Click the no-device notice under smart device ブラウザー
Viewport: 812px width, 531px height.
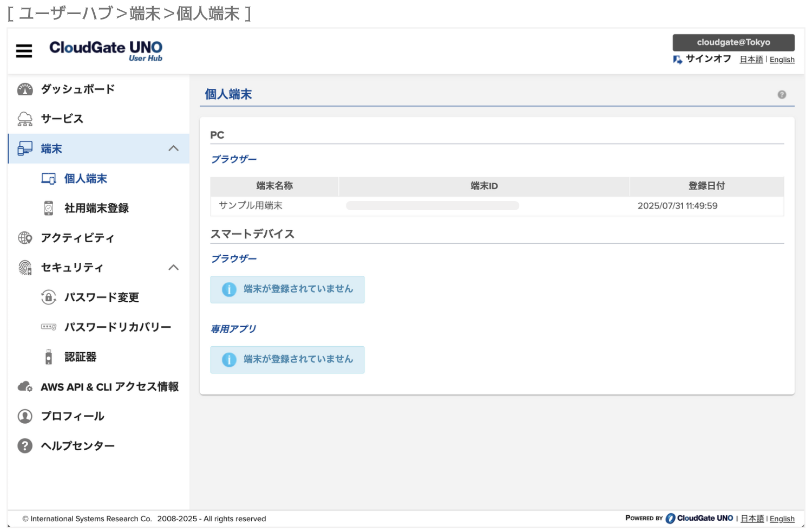(287, 289)
